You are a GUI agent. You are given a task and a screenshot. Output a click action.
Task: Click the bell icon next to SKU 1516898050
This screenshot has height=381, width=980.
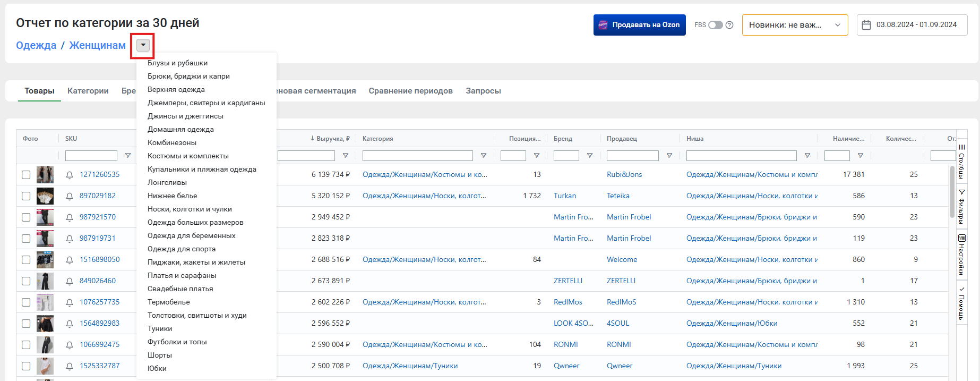(70, 260)
